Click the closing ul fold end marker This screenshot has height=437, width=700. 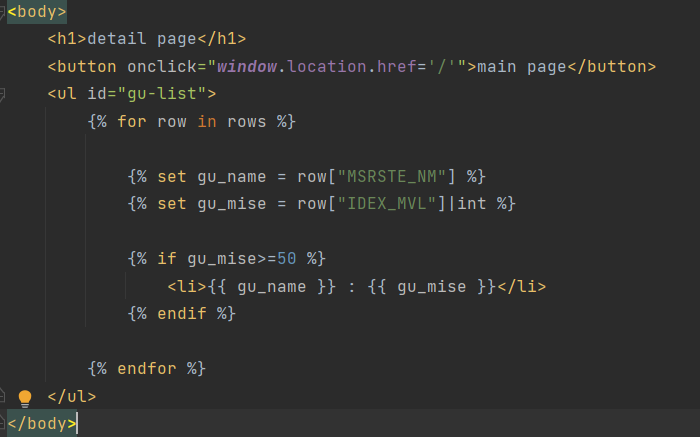[2, 395]
